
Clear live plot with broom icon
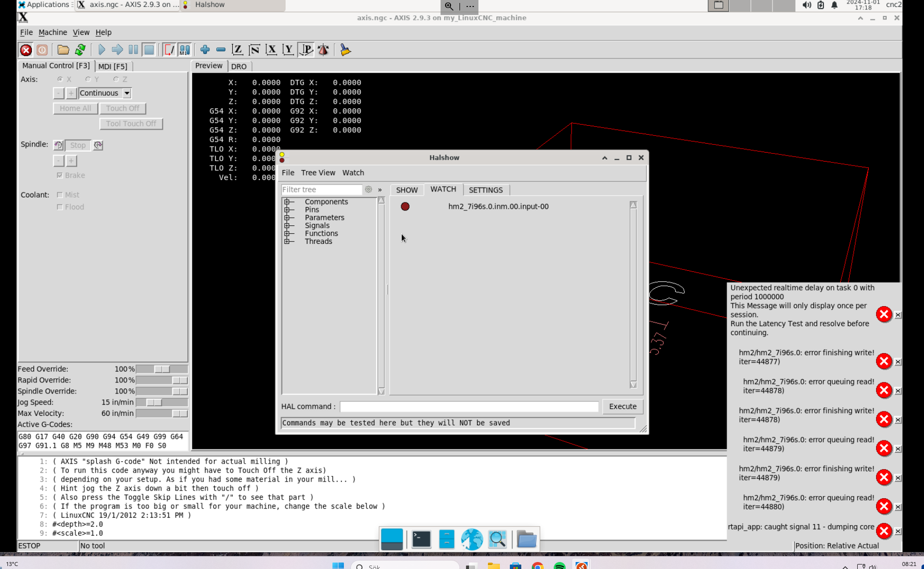click(345, 50)
